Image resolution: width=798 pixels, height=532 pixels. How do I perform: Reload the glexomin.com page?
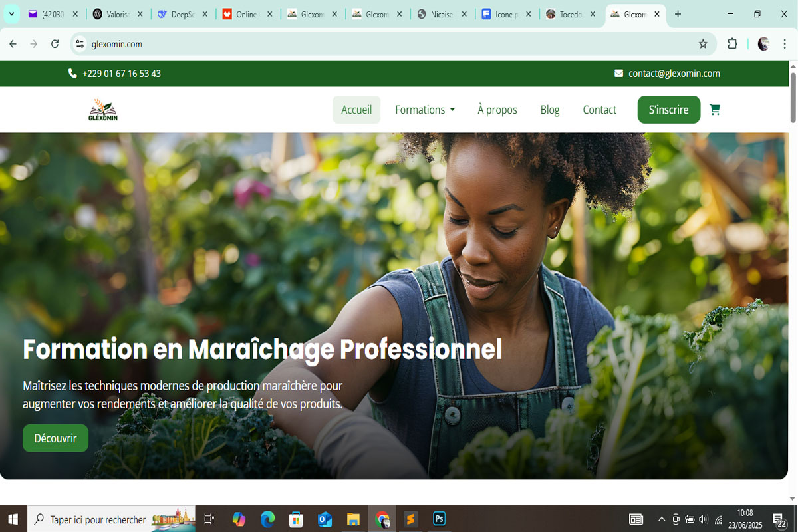point(55,44)
